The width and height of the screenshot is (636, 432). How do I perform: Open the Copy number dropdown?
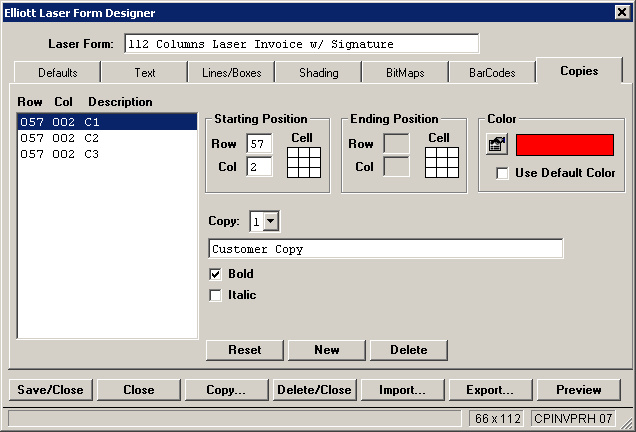click(271, 221)
